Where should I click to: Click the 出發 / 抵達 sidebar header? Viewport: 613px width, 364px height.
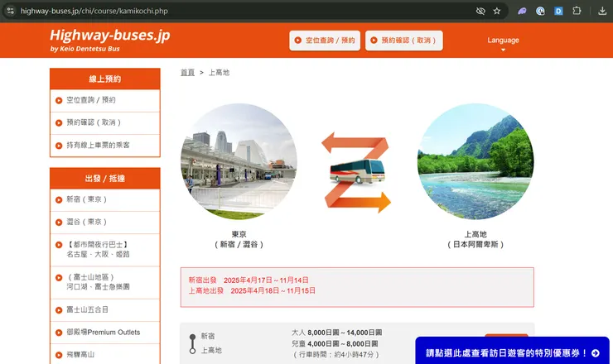(x=104, y=179)
